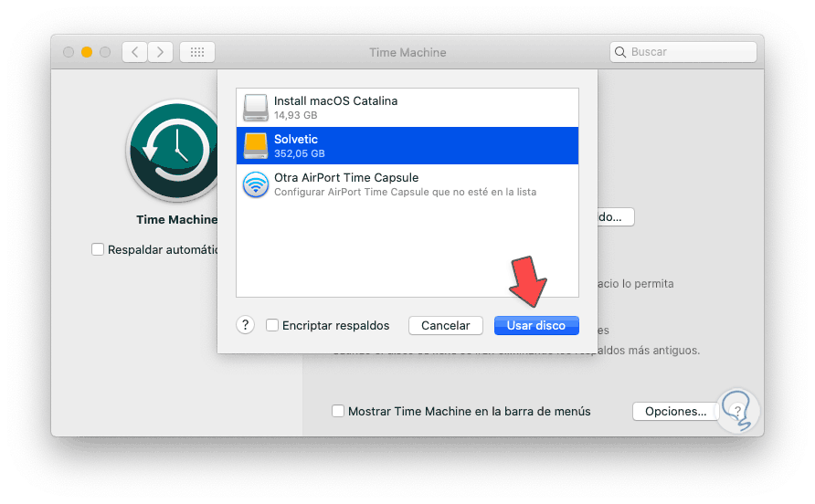The height and width of the screenshot is (504, 815).
Task: Click the large Time Machine clock icon
Action: point(173,151)
